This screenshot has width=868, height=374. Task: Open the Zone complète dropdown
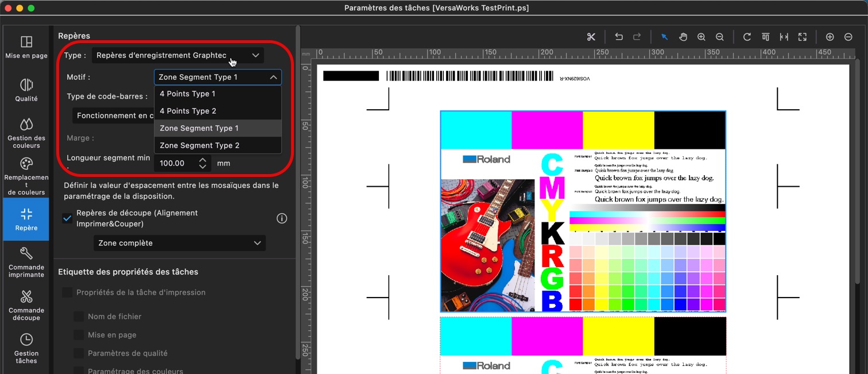point(180,243)
